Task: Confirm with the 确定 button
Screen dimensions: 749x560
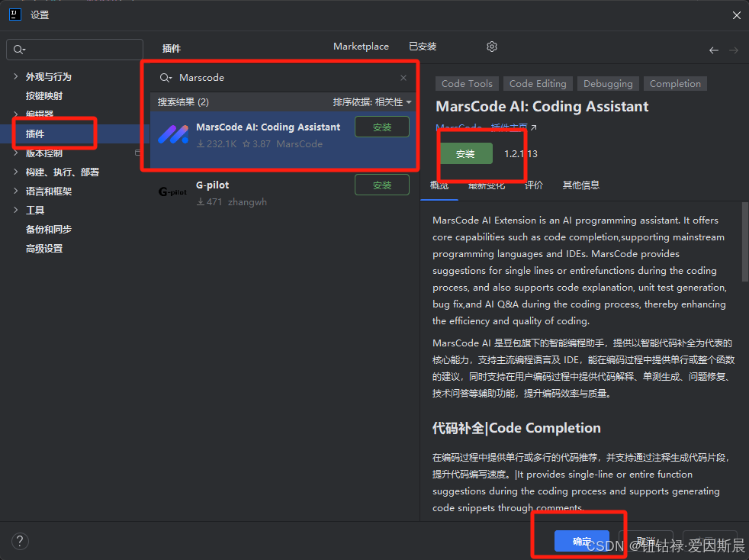Action: tap(582, 542)
